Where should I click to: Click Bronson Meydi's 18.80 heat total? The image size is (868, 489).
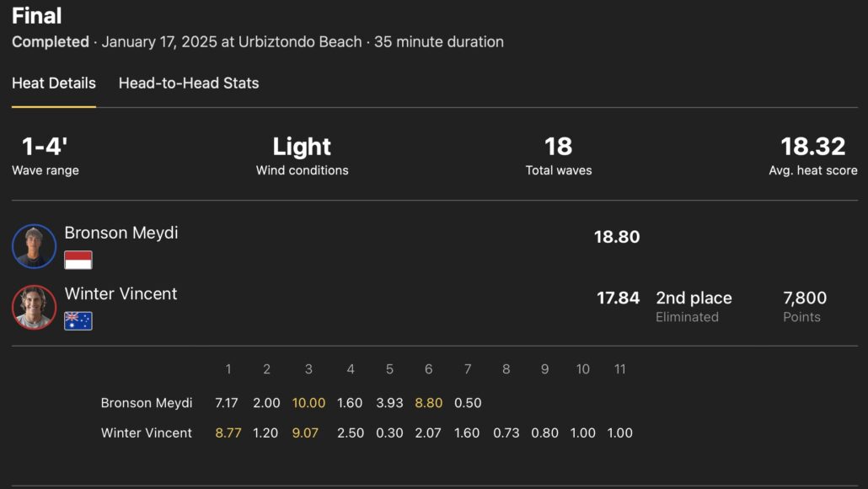(x=617, y=237)
